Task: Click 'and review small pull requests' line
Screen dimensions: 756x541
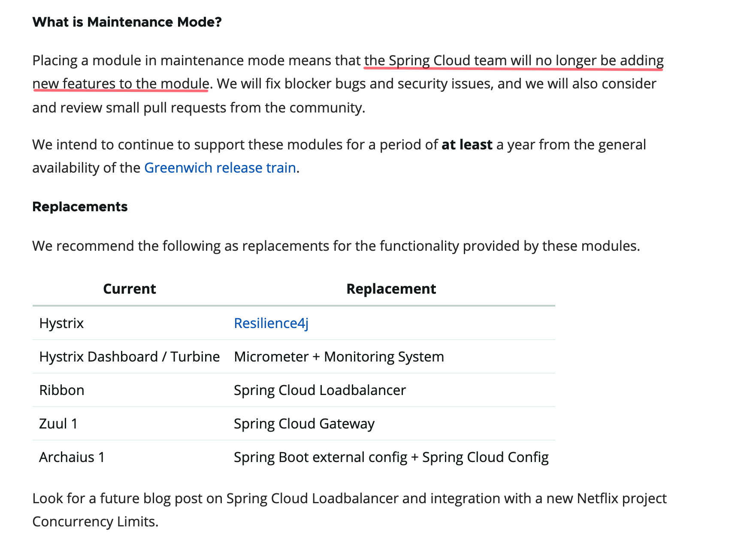Action: [199, 108]
